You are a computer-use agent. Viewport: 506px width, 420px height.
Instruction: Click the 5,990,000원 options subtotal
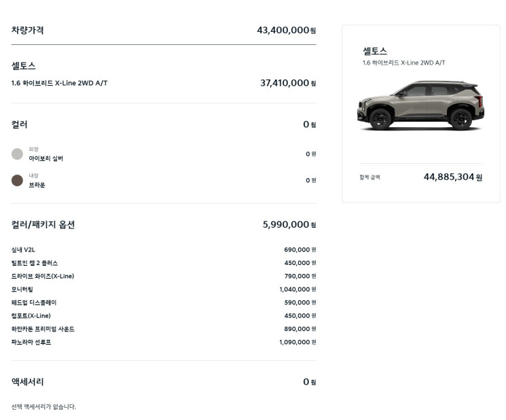point(289,225)
